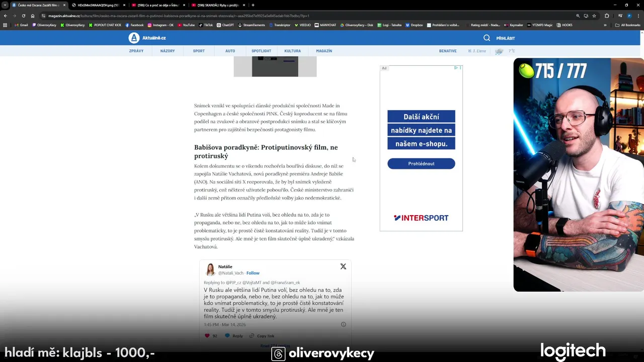644x362 pixels.
Task: Bookmark this page with the star icon
Action: coord(594,16)
